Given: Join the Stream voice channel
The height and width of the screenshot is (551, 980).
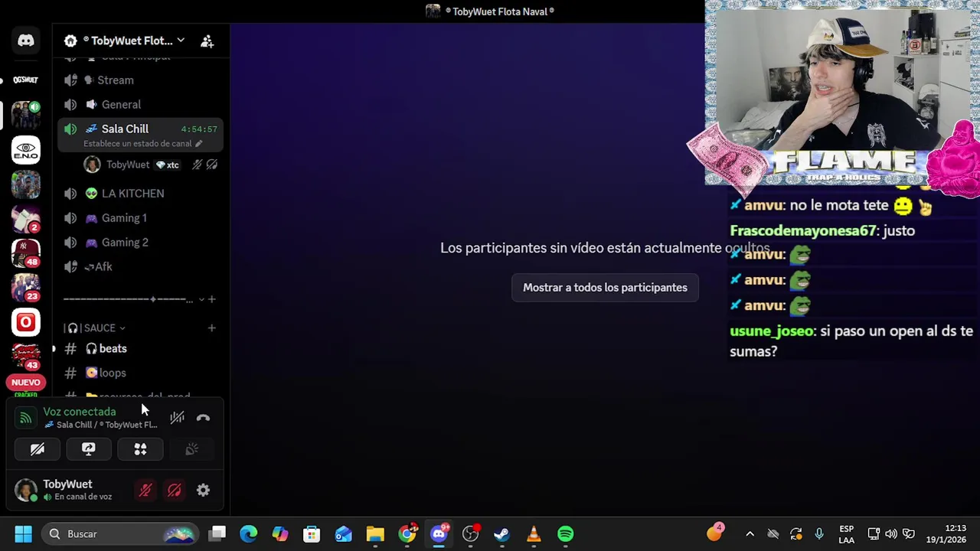Looking at the screenshot, I should tap(141, 80).
